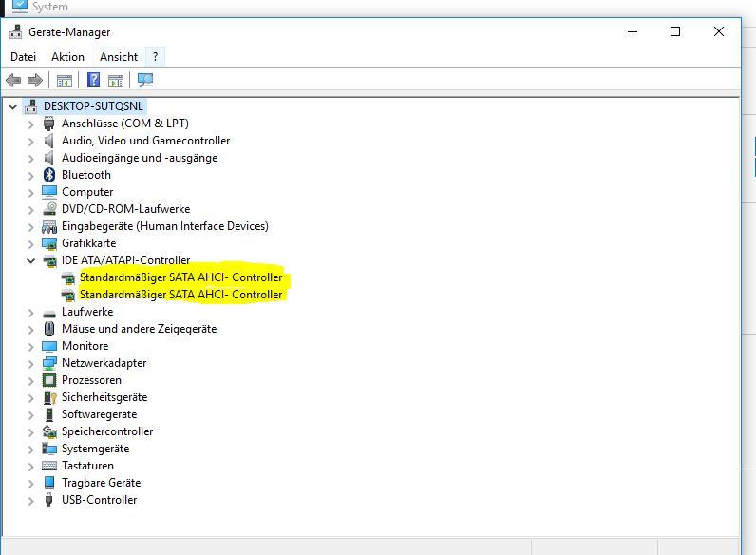Select the Sicherheitsgeräte label
This screenshot has height=555, width=756.
point(104,397)
